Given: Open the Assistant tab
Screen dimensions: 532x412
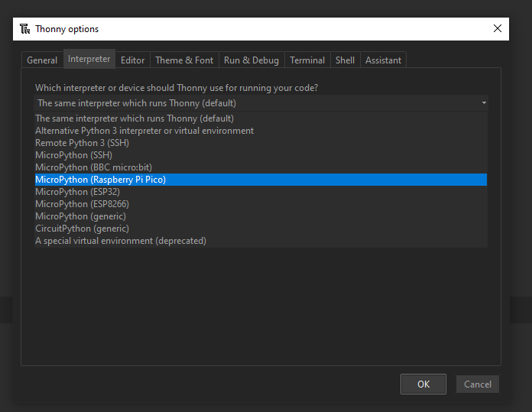Looking at the screenshot, I should [x=384, y=60].
